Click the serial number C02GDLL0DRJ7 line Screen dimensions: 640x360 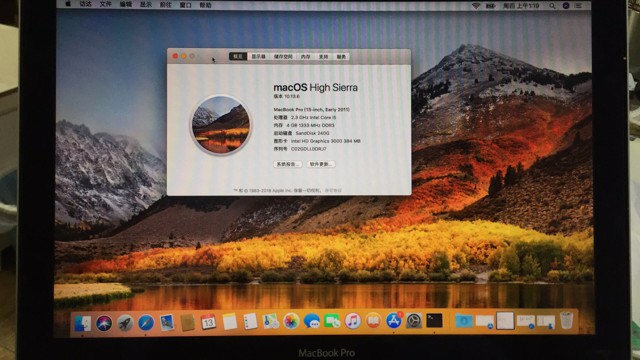point(300,149)
